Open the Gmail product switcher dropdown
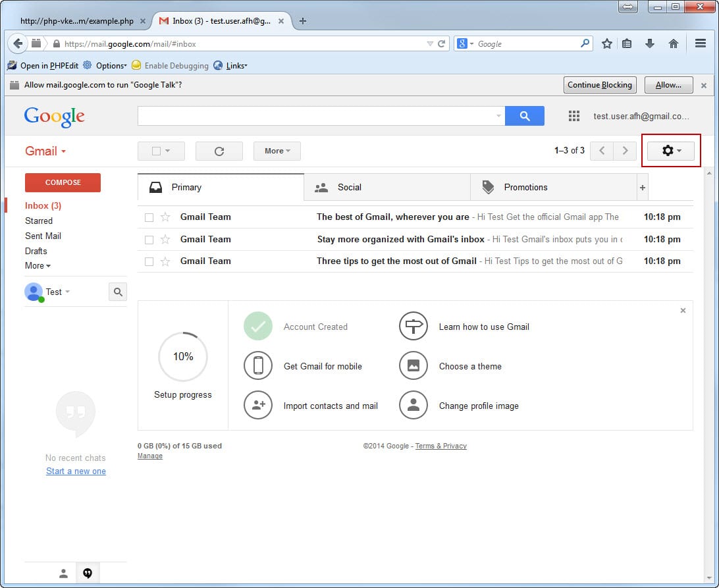The image size is (719, 588). point(45,151)
